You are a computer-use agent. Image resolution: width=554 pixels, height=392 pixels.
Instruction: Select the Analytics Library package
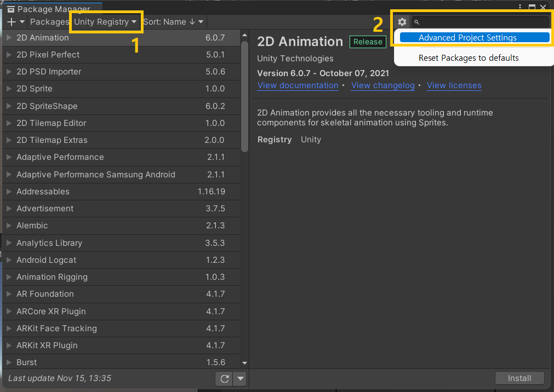pos(121,243)
